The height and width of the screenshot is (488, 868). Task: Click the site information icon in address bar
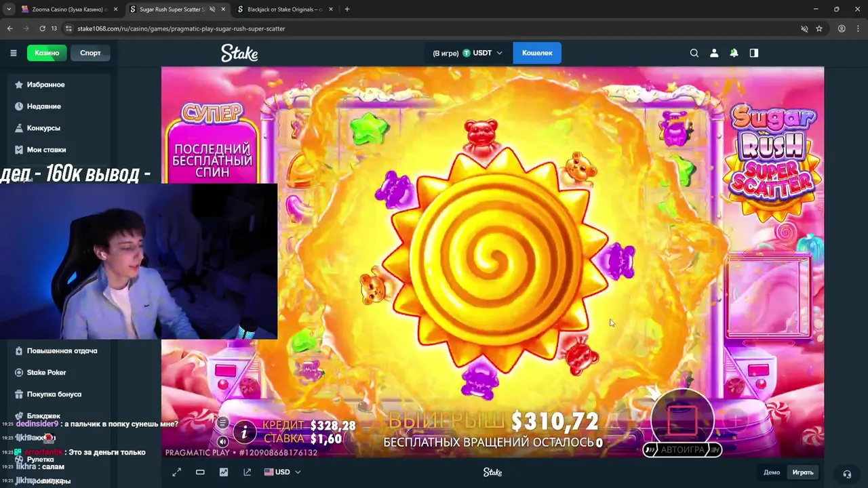pyautogui.click(x=68, y=28)
